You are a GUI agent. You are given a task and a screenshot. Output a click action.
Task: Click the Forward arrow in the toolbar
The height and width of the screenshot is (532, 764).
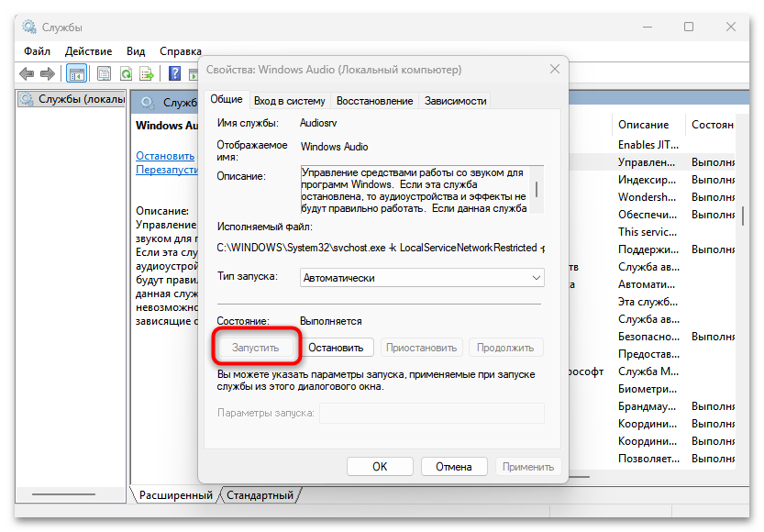click(47, 73)
